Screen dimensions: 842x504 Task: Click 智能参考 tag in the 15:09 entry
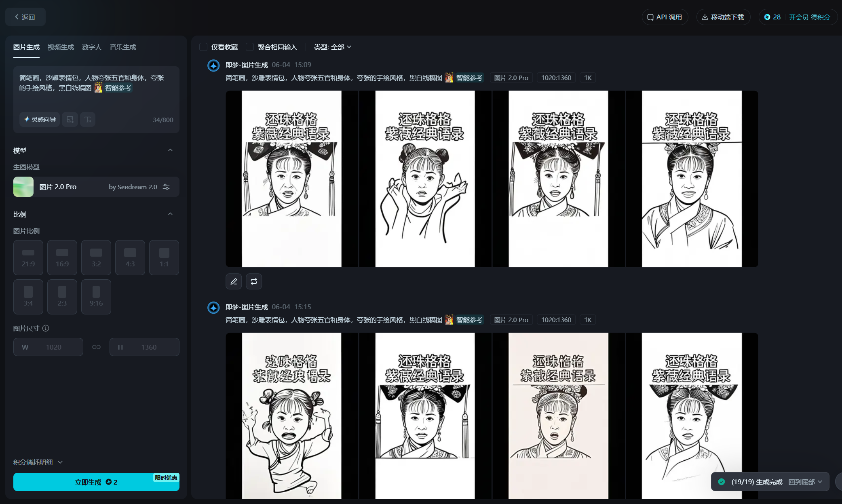[469, 78]
